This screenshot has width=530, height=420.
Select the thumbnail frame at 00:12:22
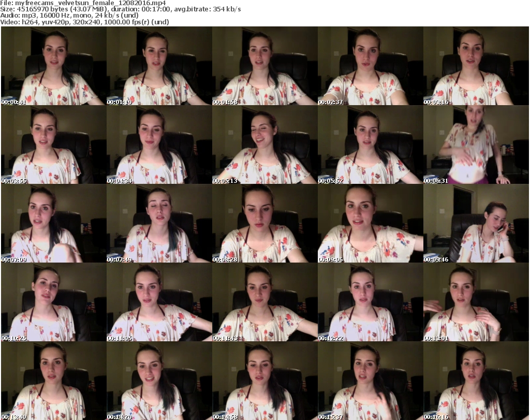coord(370,302)
